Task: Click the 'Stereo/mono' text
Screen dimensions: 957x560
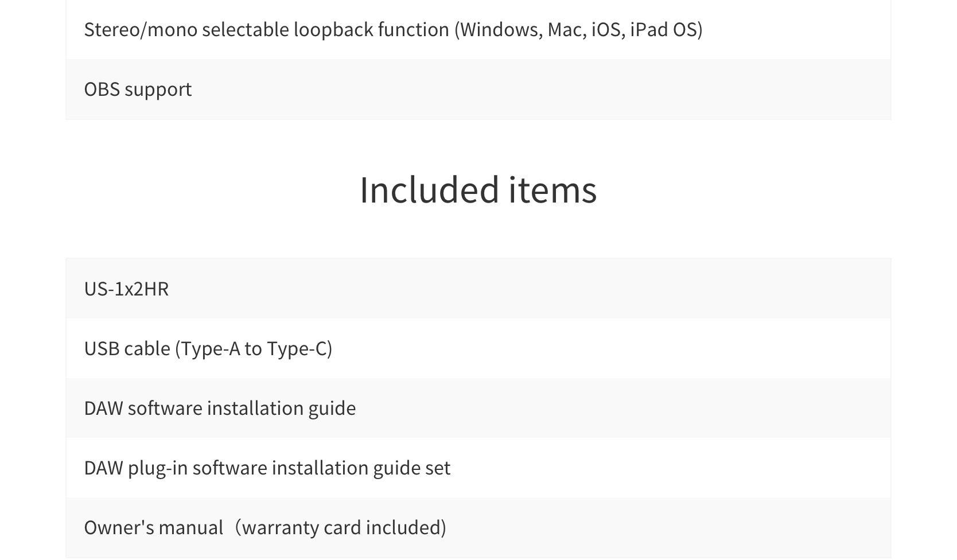Action: tap(141, 29)
